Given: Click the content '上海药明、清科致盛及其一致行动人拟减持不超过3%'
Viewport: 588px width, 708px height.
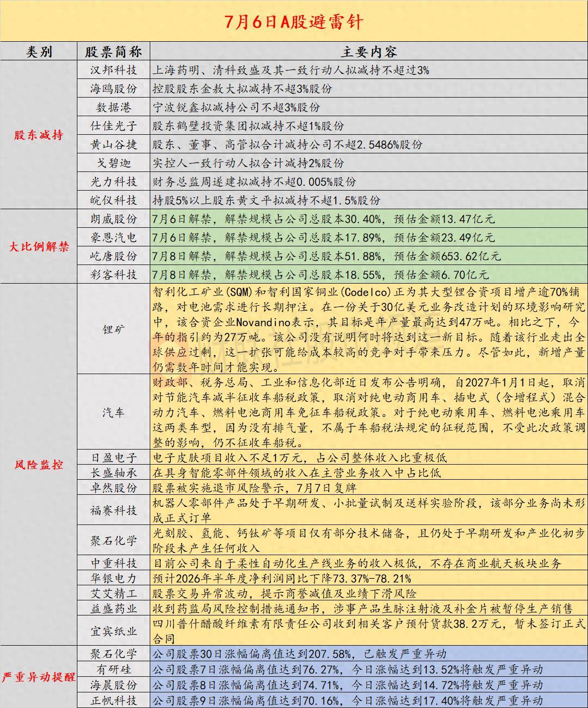Looking at the screenshot, I should point(290,70).
